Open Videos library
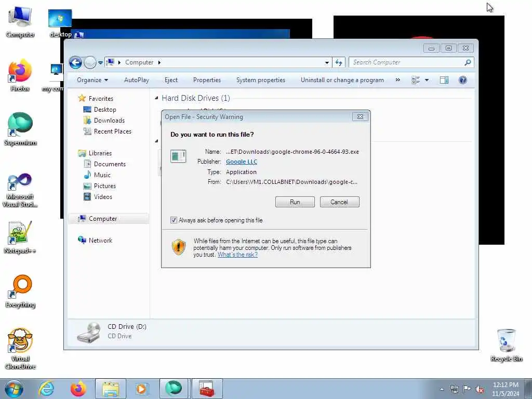 click(103, 197)
